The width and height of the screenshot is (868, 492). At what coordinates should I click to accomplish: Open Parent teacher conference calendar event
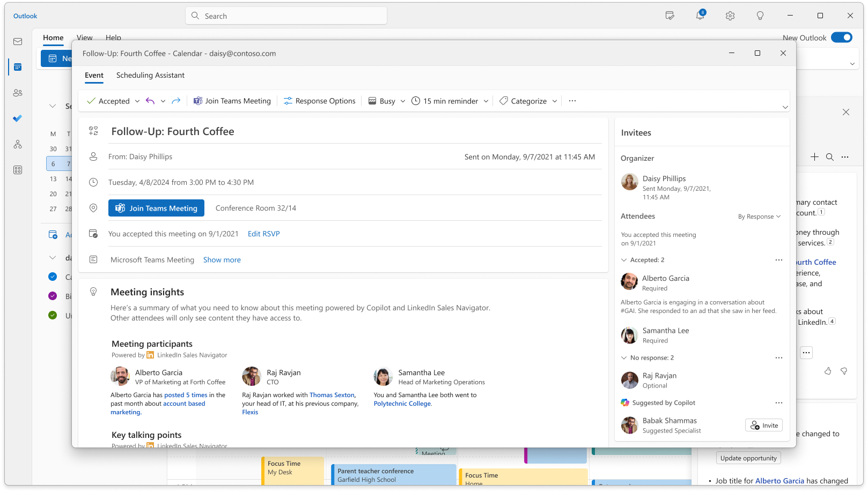(x=393, y=475)
